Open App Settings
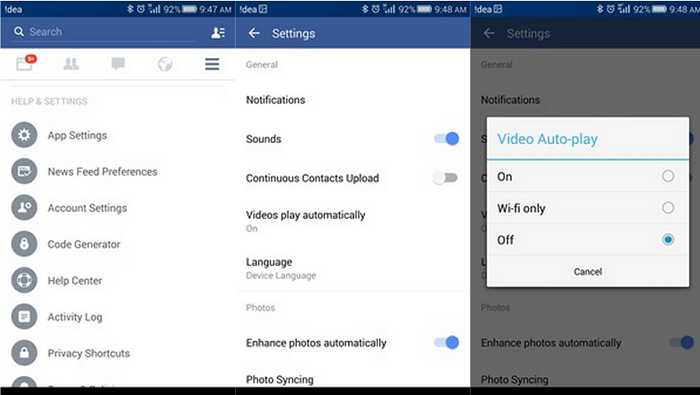 pos(77,135)
